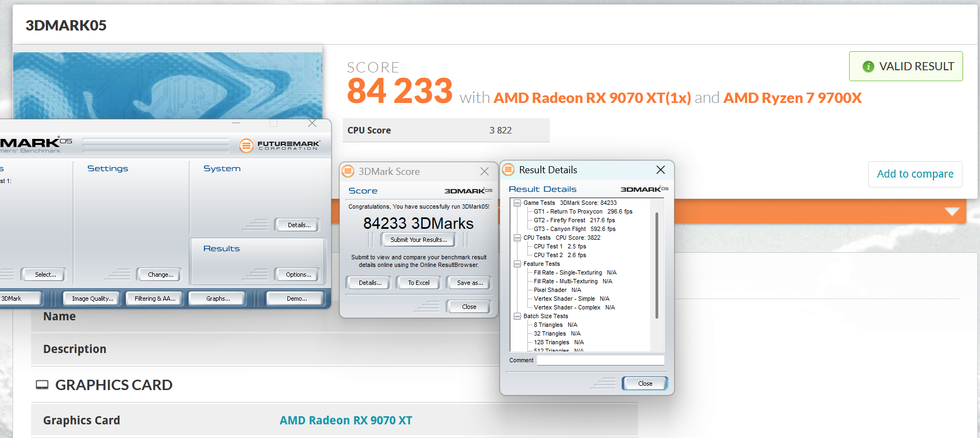Click the 3DMark05 benchmark thumbnail image

tap(167, 86)
